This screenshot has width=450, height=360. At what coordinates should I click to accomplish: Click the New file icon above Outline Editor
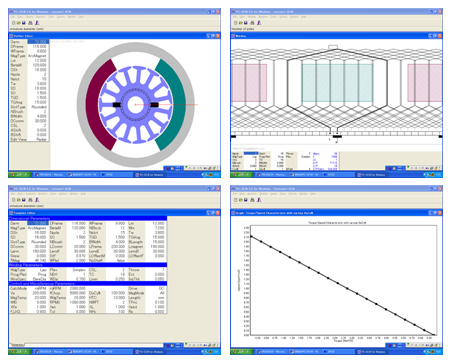pos(14,23)
